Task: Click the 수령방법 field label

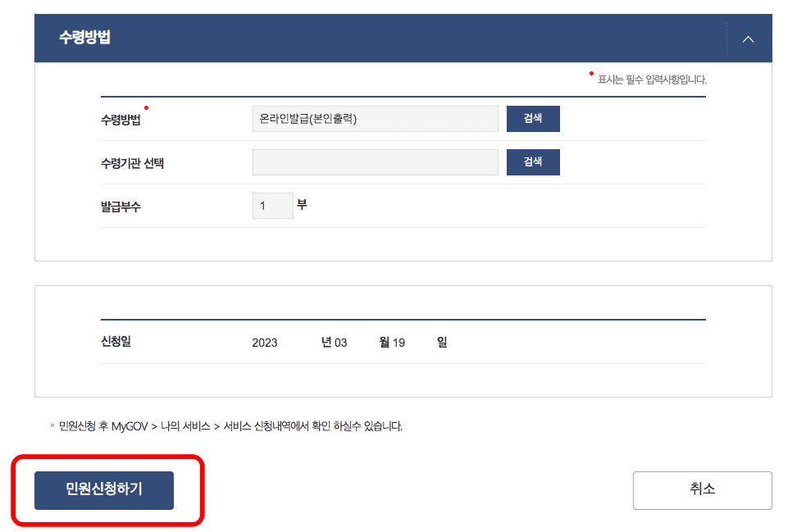Action: coord(121,120)
